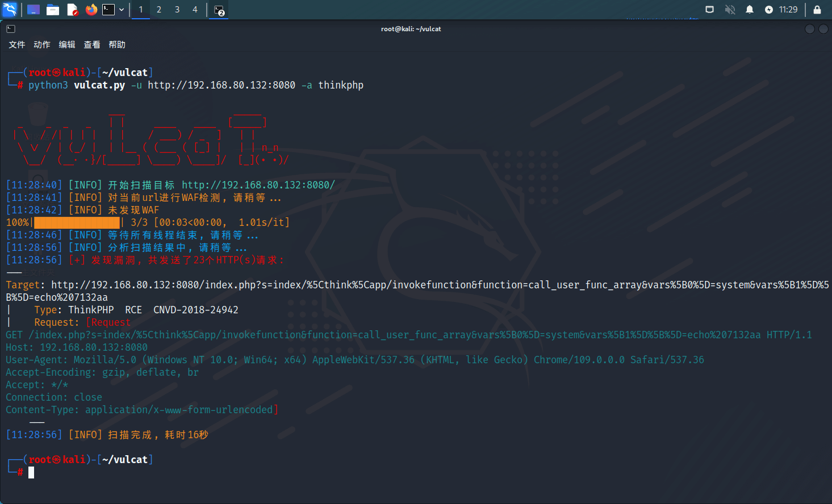The image size is (832, 504).
Task: Open the notifications bell
Action: coord(750,10)
